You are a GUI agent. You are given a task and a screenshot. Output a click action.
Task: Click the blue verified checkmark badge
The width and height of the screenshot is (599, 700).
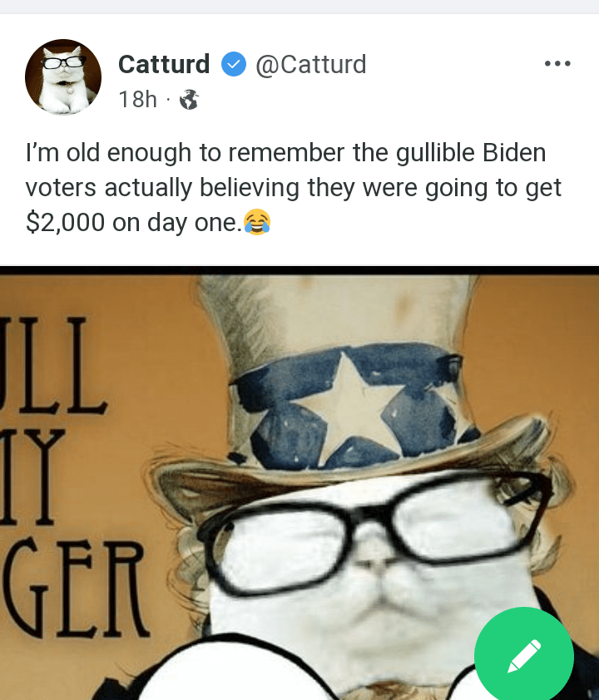(234, 64)
